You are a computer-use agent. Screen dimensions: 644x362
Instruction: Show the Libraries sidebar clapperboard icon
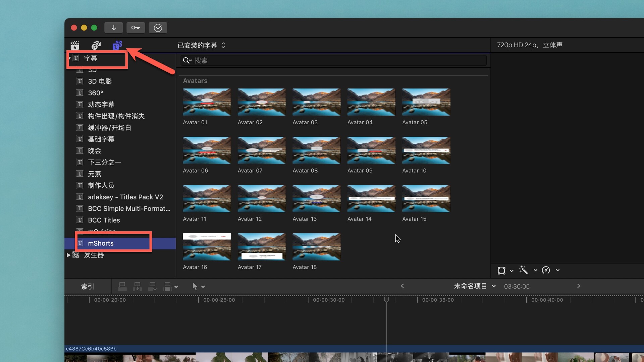pos(75,45)
